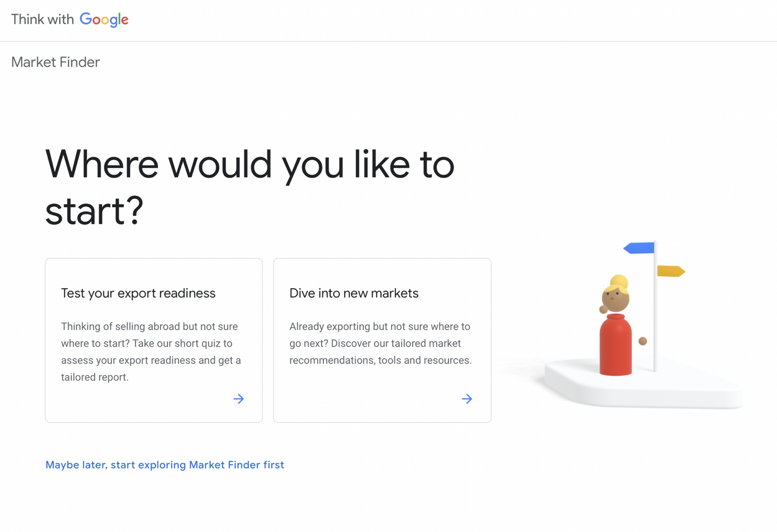Click the yellow signpost arrow illustration
The height and width of the screenshot is (532, 777).
coord(671,271)
